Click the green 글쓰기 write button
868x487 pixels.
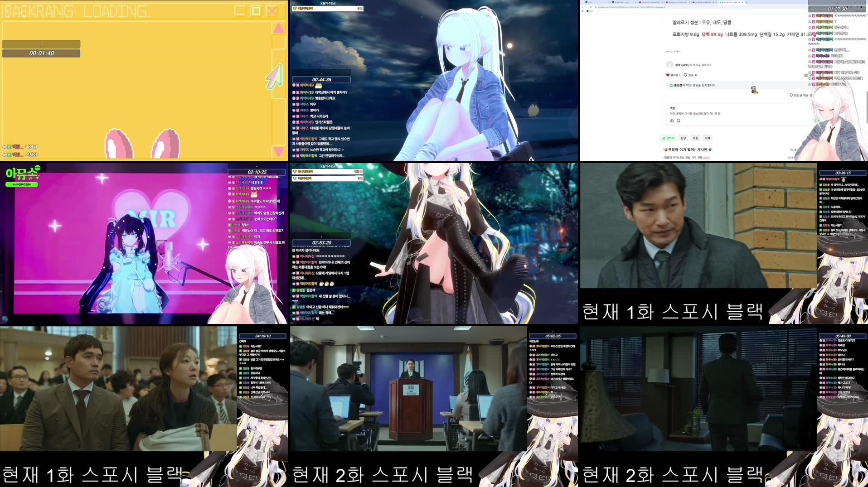point(668,138)
